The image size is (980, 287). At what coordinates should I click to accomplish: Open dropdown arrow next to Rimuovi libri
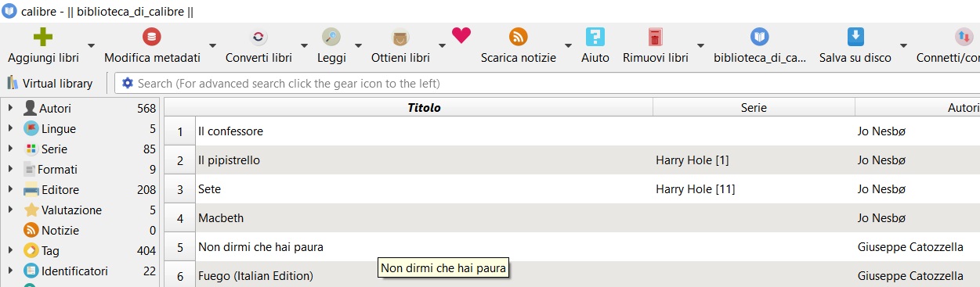[x=700, y=45]
